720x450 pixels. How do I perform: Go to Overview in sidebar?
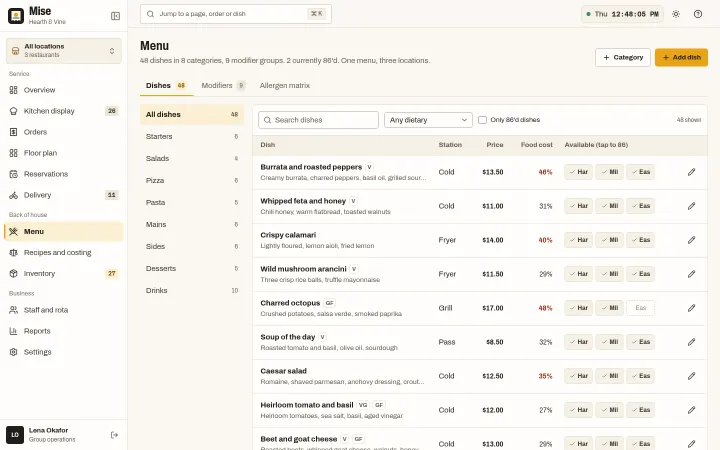coord(64,90)
